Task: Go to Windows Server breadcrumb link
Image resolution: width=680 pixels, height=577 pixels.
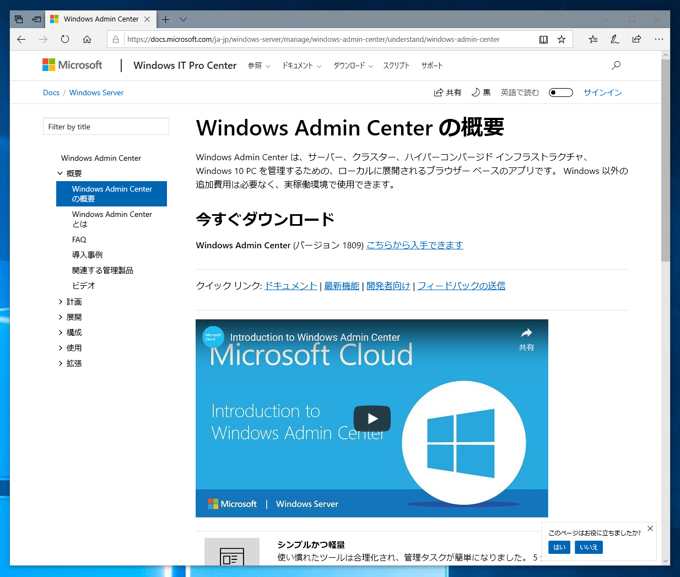Action: 96,92
